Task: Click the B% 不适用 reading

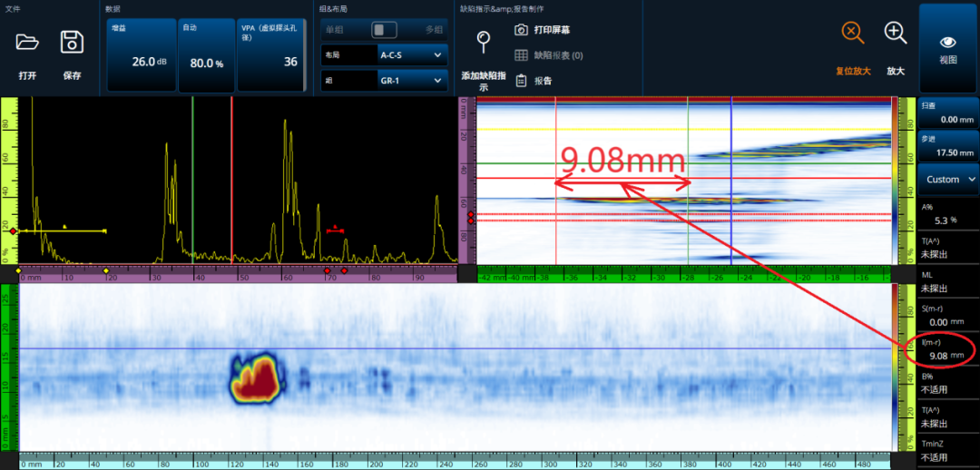Action: point(947,383)
